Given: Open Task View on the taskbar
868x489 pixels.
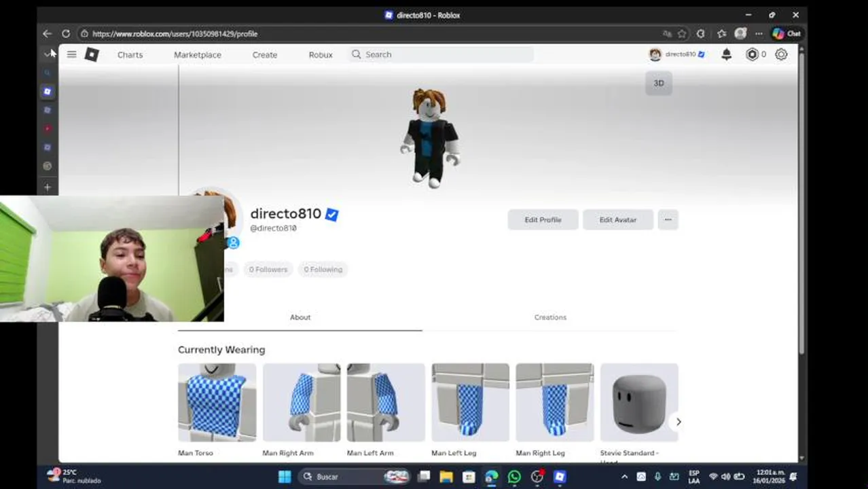Looking at the screenshot, I should tap(423, 477).
